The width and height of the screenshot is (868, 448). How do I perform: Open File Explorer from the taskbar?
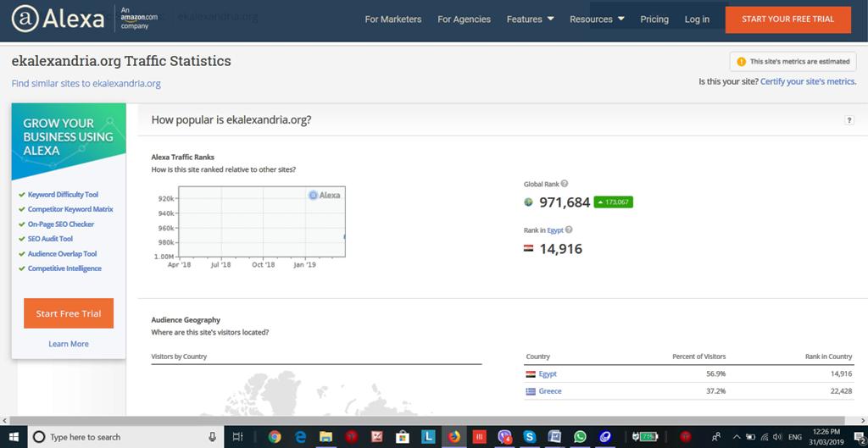pyautogui.click(x=325, y=437)
